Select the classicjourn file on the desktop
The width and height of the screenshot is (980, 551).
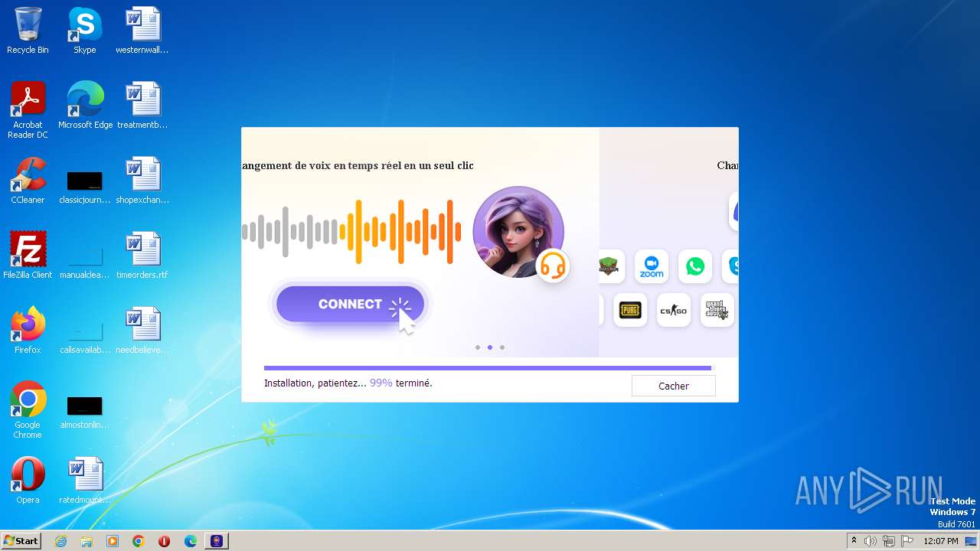tap(85, 187)
